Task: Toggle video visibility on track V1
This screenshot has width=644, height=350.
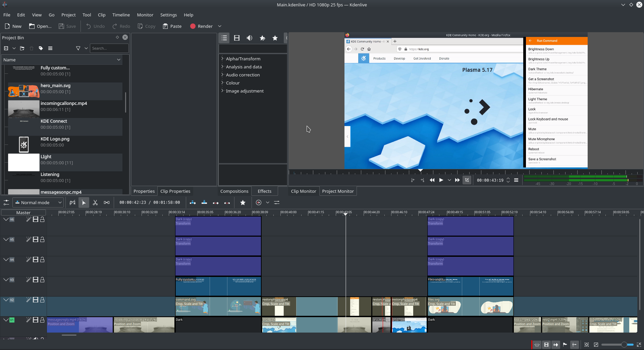Action: [x=36, y=320]
